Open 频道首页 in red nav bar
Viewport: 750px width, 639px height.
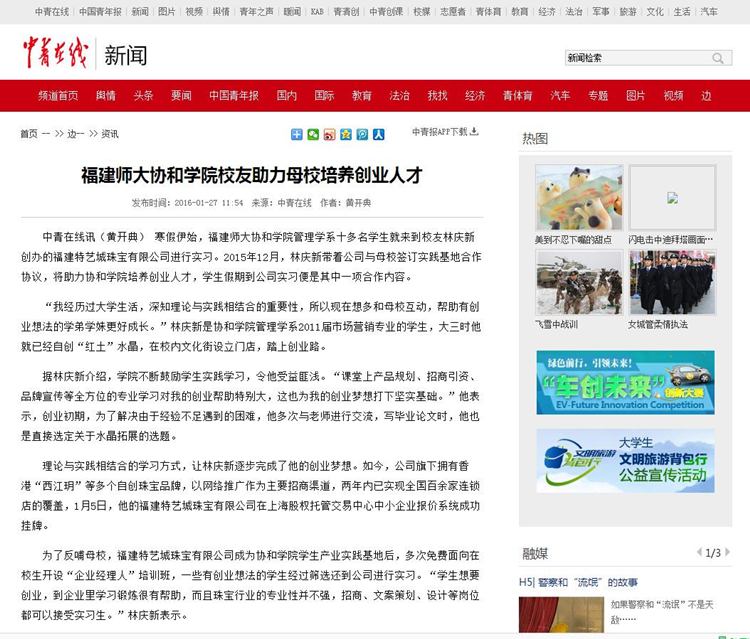coord(58,96)
